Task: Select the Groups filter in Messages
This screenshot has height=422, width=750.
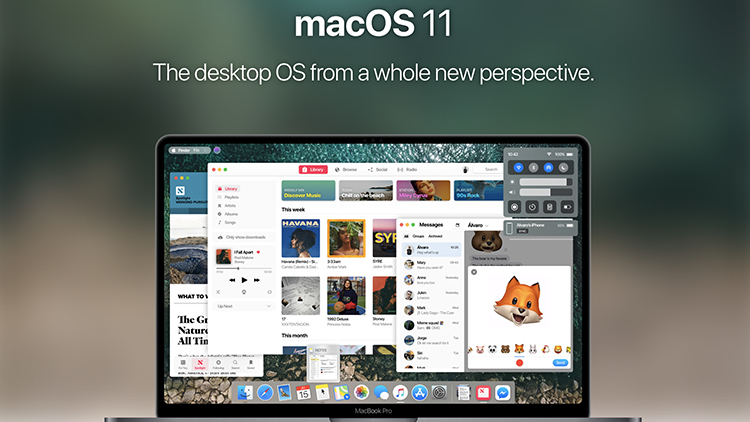Action: click(418, 236)
